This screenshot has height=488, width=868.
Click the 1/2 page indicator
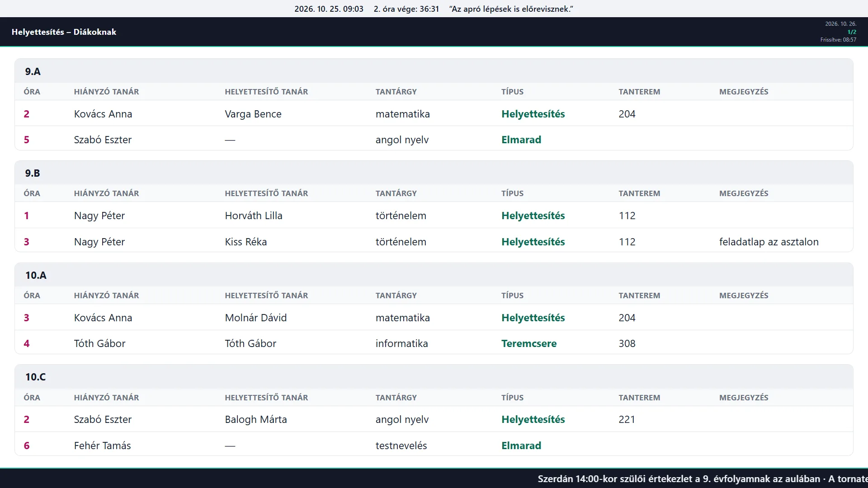click(x=852, y=32)
